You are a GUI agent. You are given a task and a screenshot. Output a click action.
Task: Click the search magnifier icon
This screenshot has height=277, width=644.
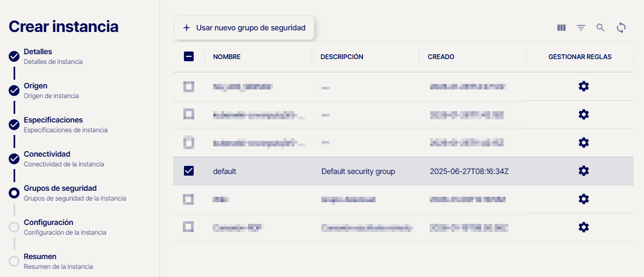point(600,28)
